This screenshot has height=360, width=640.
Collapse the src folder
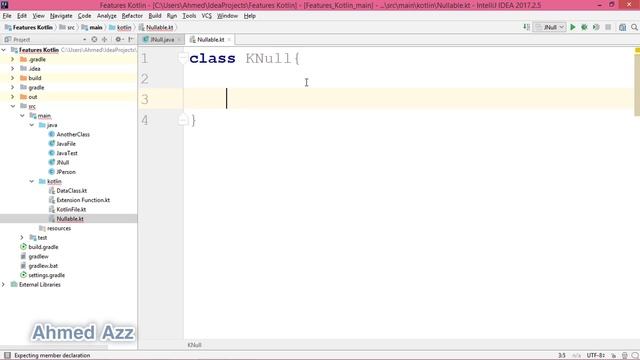pyautogui.click(x=12, y=106)
